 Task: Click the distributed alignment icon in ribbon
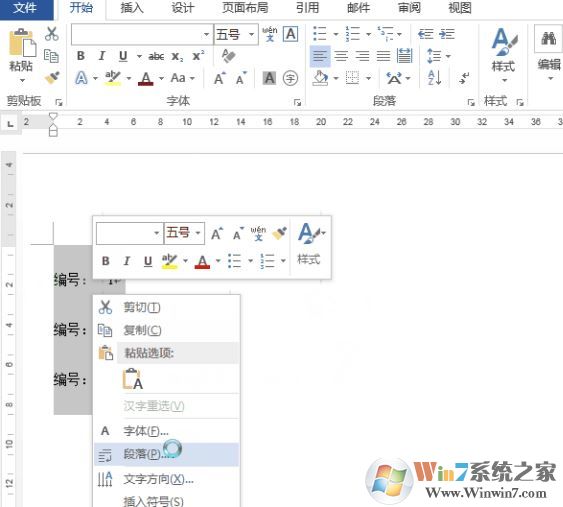pyautogui.click(x=405, y=56)
